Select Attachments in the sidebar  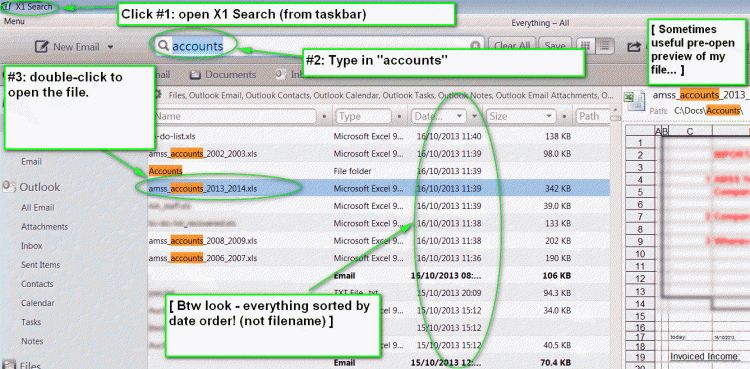44,227
